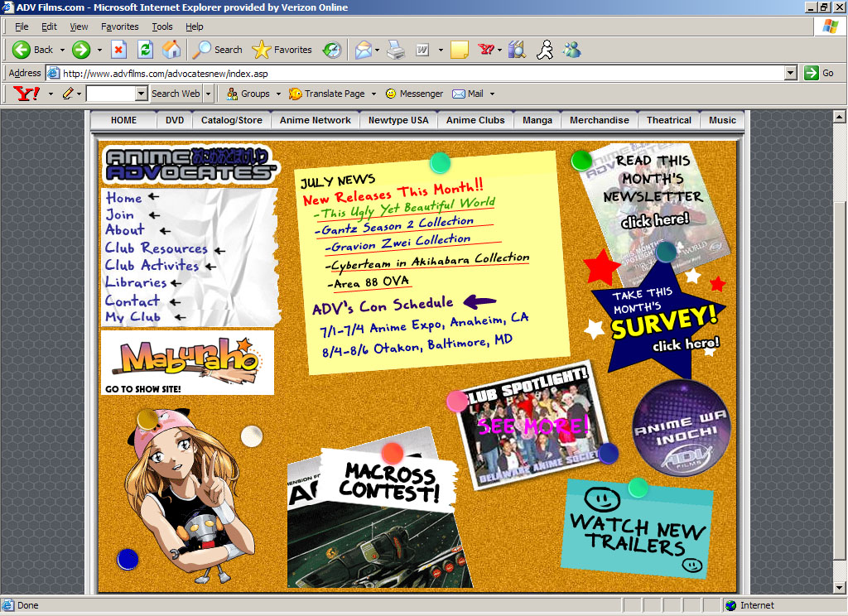This screenshot has height=616, width=848.
Task: Go to the browser Home page icon
Action: (x=171, y=50)
